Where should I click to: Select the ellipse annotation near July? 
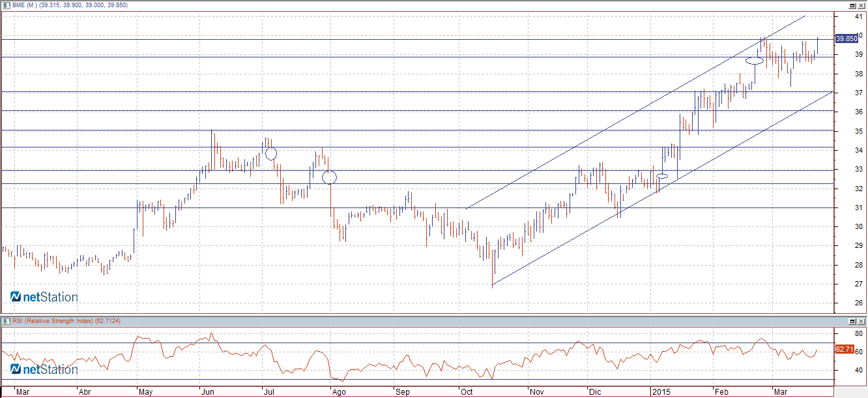point(271,153)
